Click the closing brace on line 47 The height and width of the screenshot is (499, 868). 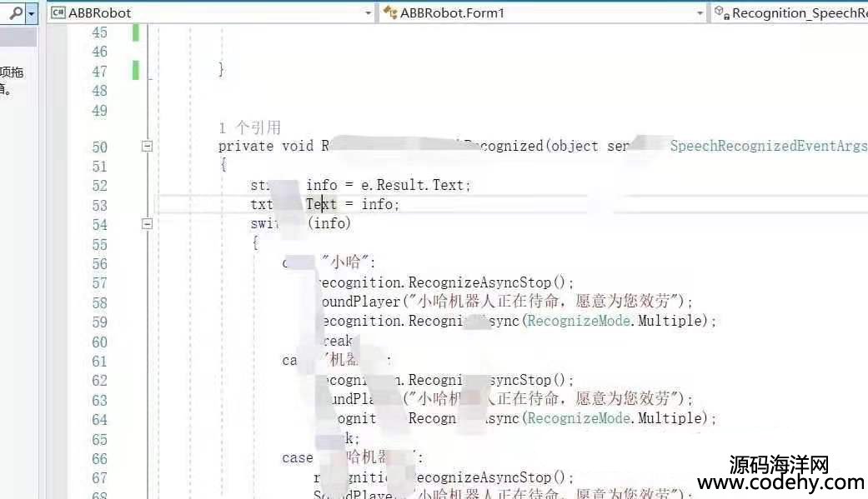221,70
